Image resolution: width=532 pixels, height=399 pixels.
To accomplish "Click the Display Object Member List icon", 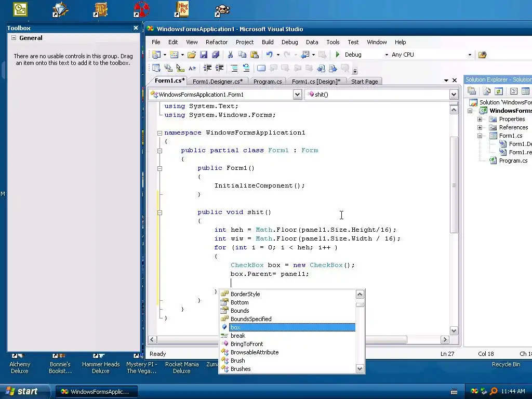I will click(x=156, y=68).
